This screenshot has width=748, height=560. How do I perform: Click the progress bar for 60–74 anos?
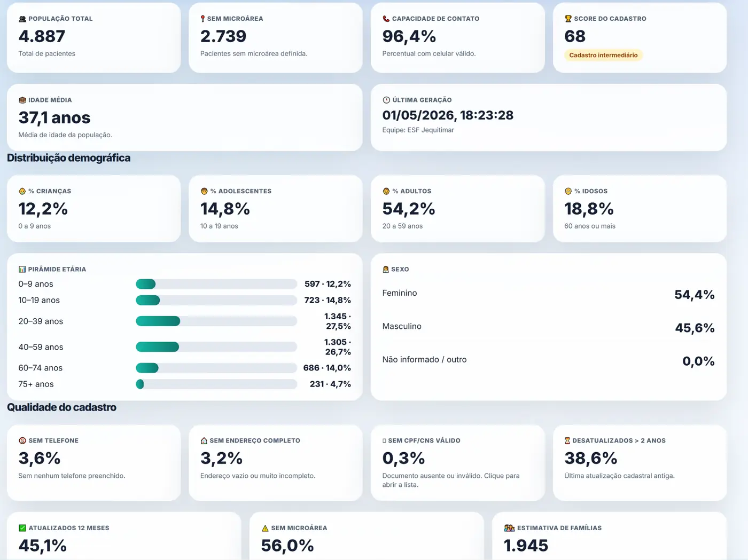click(216, 368)
